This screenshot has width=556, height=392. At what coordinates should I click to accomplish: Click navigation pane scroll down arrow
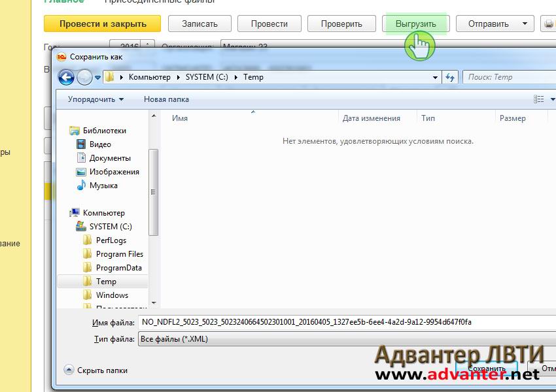[x=154, y=303]
